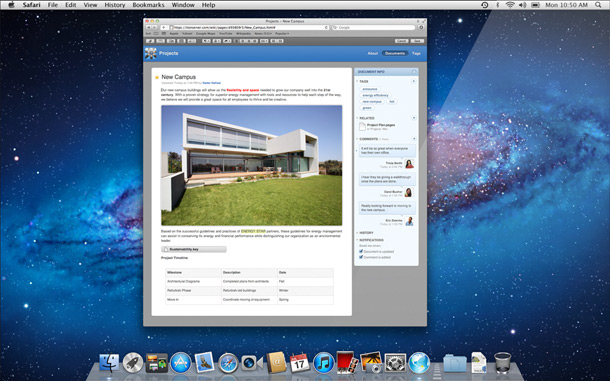Open the History menu in menu bar
This screenshot has width=610, height=381.
115,5
